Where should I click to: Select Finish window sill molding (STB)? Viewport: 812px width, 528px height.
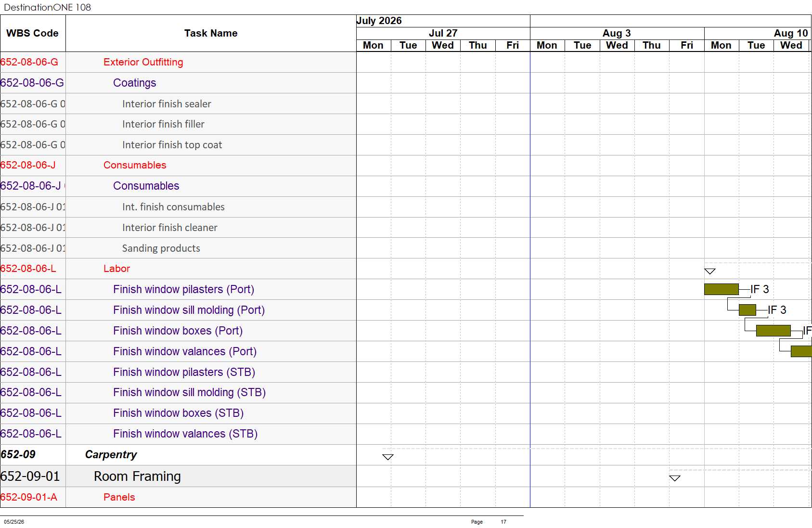[189, 392]
